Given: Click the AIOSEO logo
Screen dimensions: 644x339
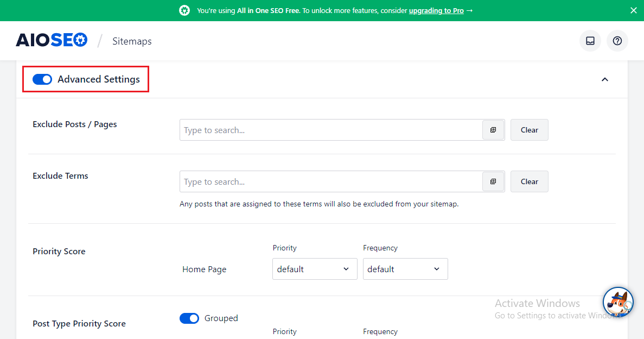Looking at the screenshot, I should [52, 40].
